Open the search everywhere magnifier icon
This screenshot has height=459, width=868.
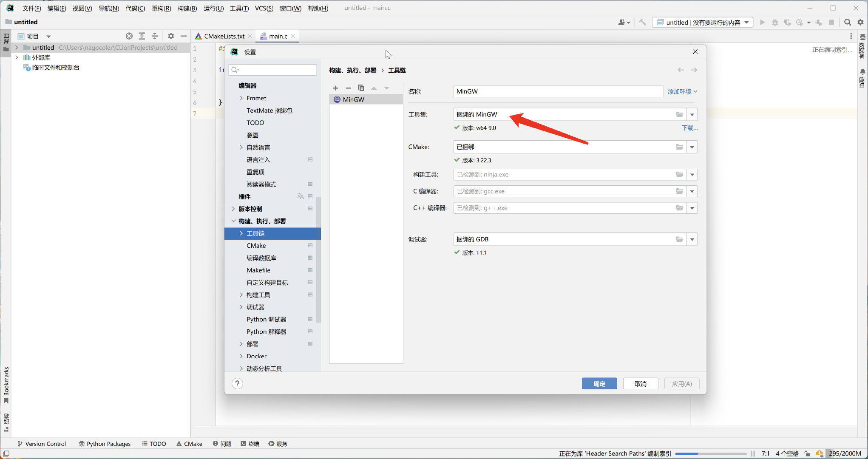[847, 22]
